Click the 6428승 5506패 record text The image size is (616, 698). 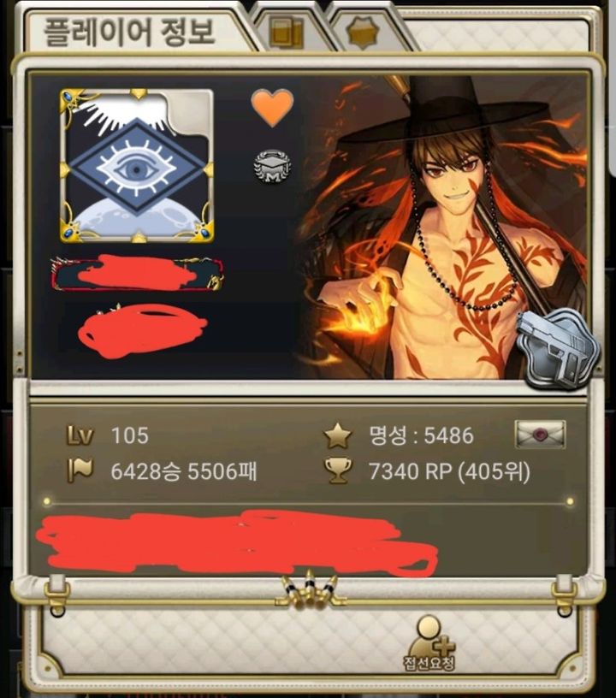click(184, 471)
